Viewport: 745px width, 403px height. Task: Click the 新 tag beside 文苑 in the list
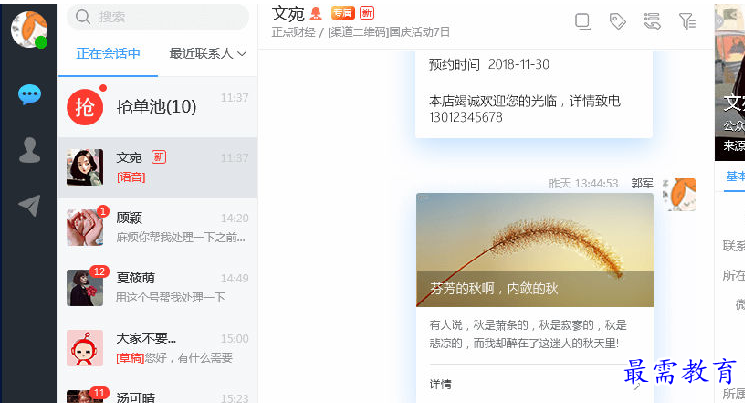(x=159, y=157)
